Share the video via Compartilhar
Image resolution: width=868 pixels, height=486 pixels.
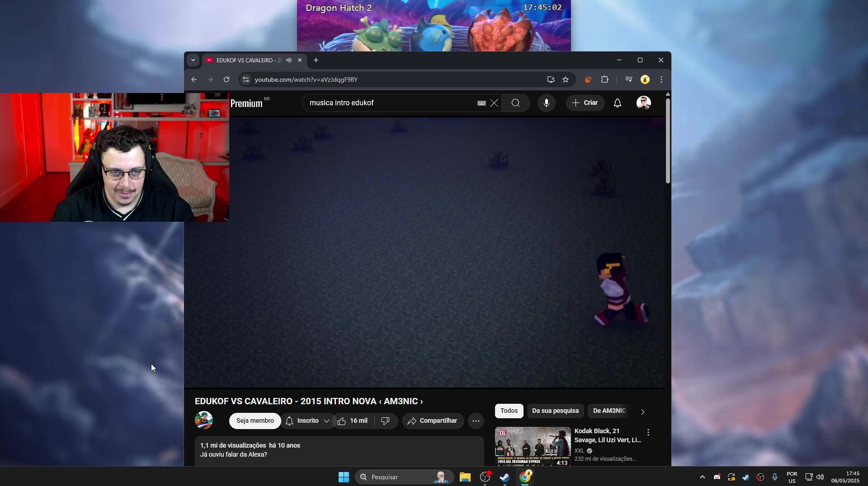433,421
